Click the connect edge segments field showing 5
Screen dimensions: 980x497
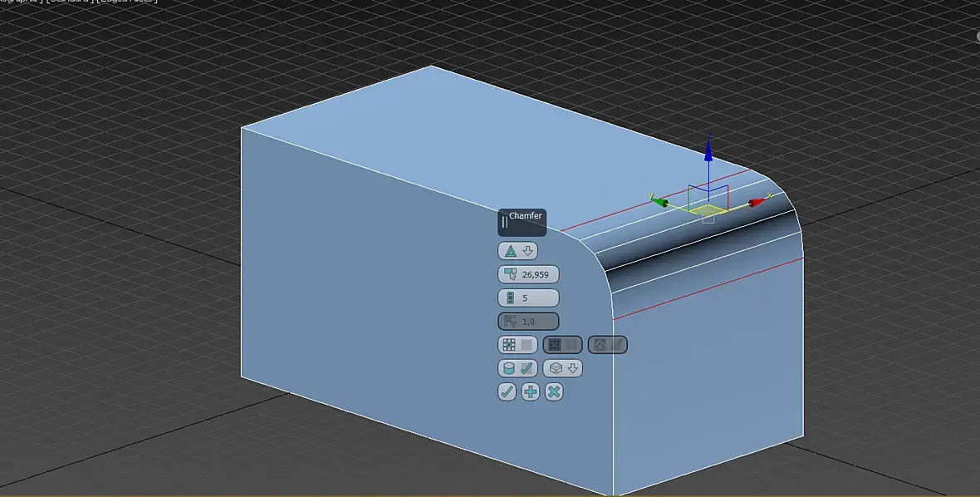coord(529,298)
